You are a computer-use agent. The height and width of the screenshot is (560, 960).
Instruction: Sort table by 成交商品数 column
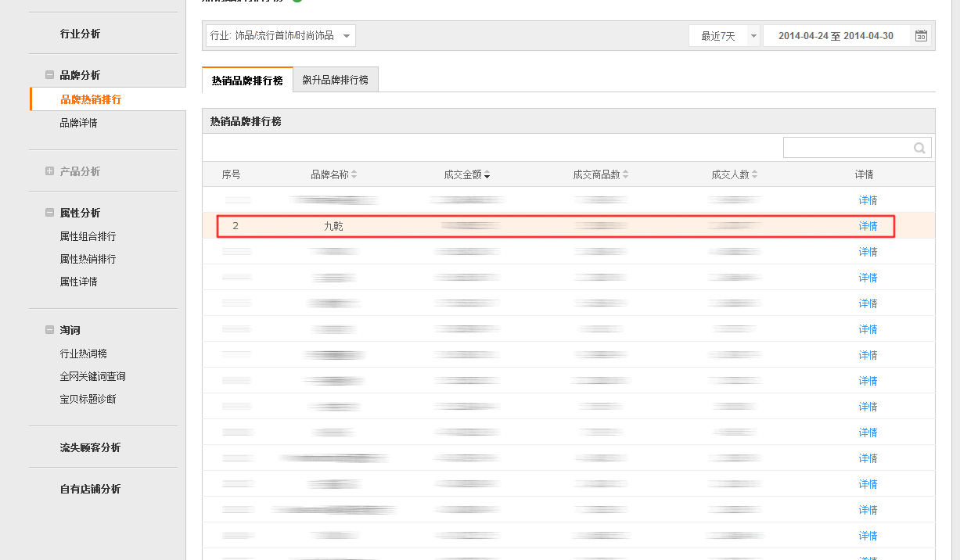tap(625, 175)
